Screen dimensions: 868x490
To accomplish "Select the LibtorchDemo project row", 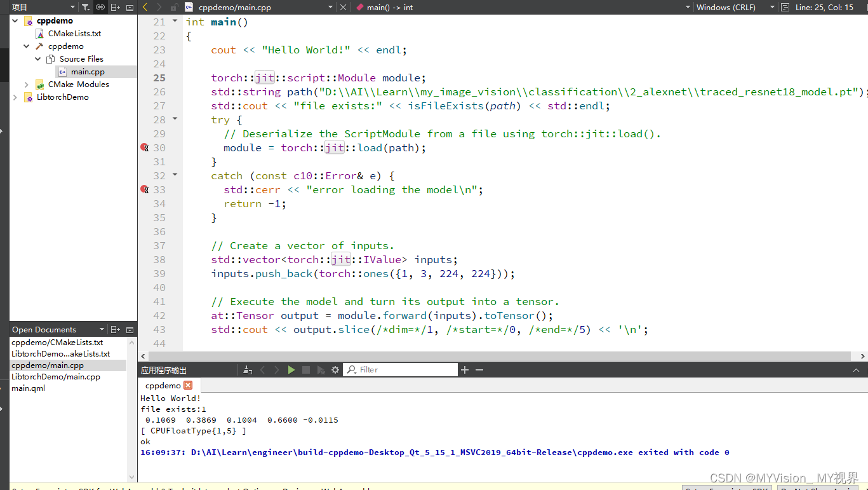I will click(x=62, y=97).
